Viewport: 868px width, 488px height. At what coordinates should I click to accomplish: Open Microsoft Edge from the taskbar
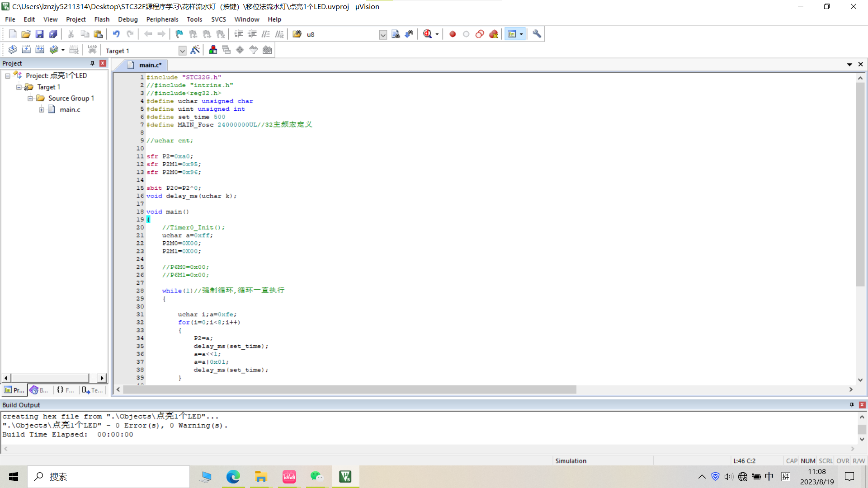pos(233,477)
